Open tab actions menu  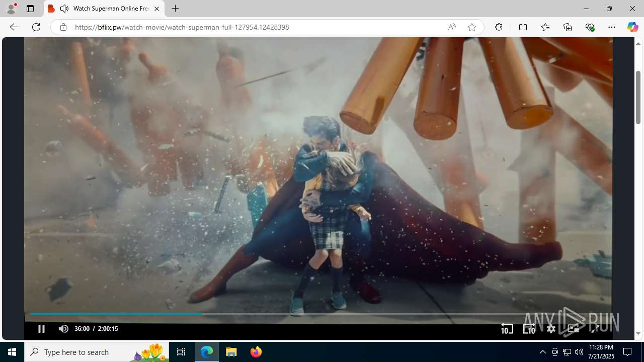30,9
